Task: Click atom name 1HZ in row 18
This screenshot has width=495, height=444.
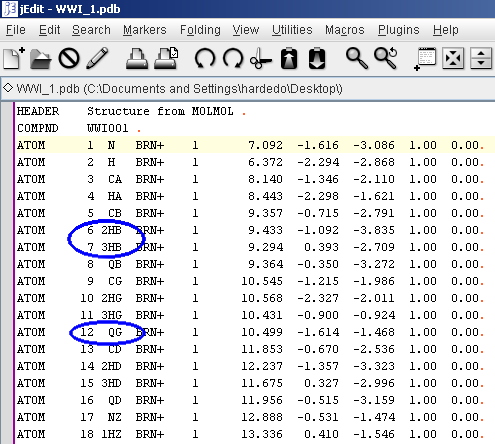Action: coord(111,434)
